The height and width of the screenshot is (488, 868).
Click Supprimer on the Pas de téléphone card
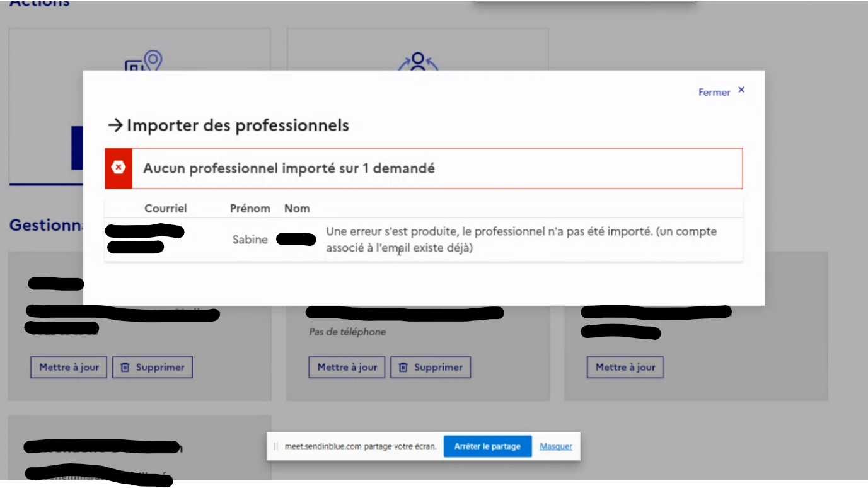tap(431, 367)
